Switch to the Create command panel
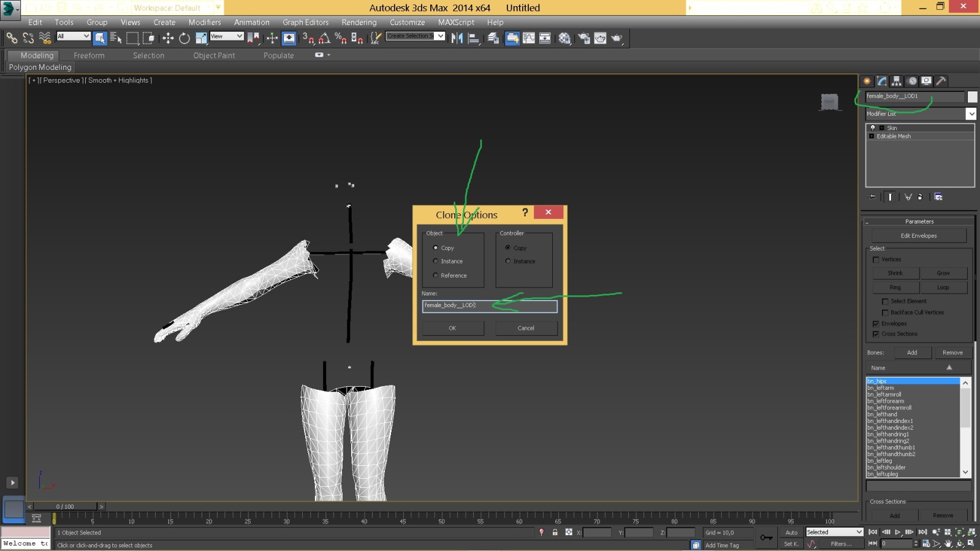Image resolution: width=980 pixels, height=551 pixels. [x=867, y=81]
